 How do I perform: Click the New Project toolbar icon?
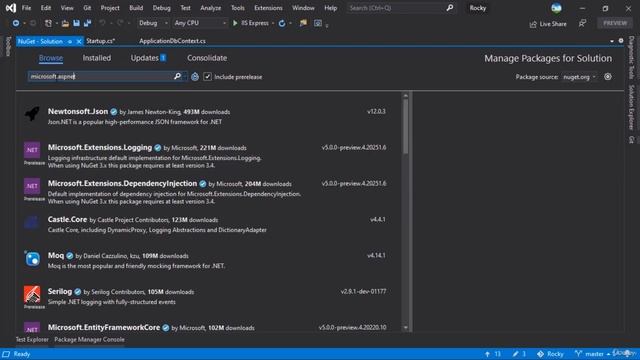coord(48,23)
